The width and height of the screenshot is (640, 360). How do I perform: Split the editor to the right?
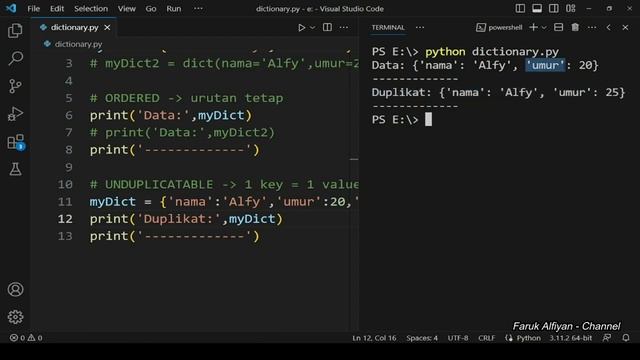coord(327,27)
